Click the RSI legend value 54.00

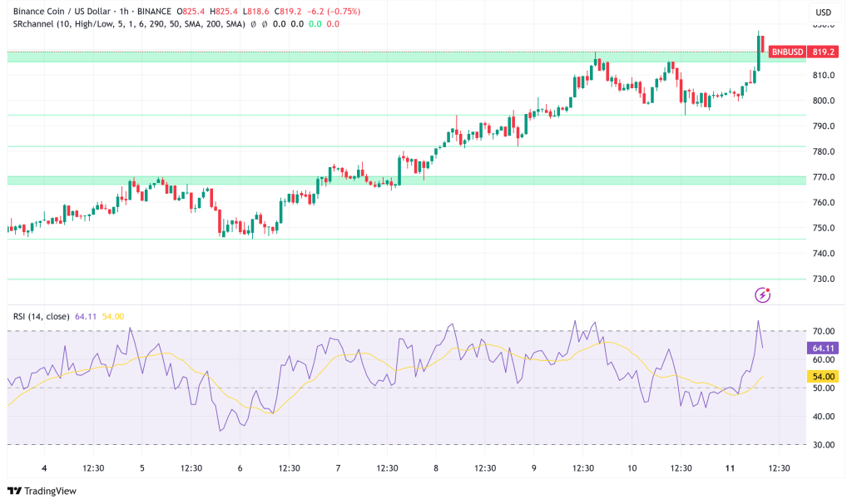tap(113, 317)
